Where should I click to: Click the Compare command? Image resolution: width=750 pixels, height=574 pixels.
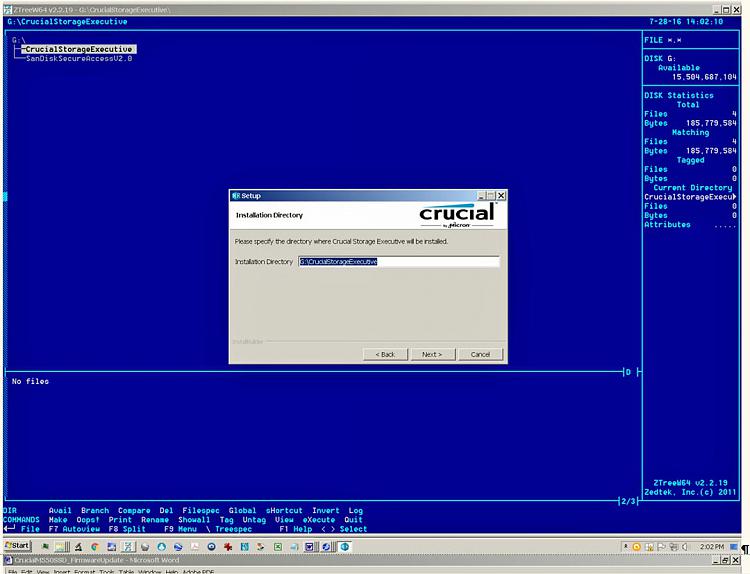[134, 510]
